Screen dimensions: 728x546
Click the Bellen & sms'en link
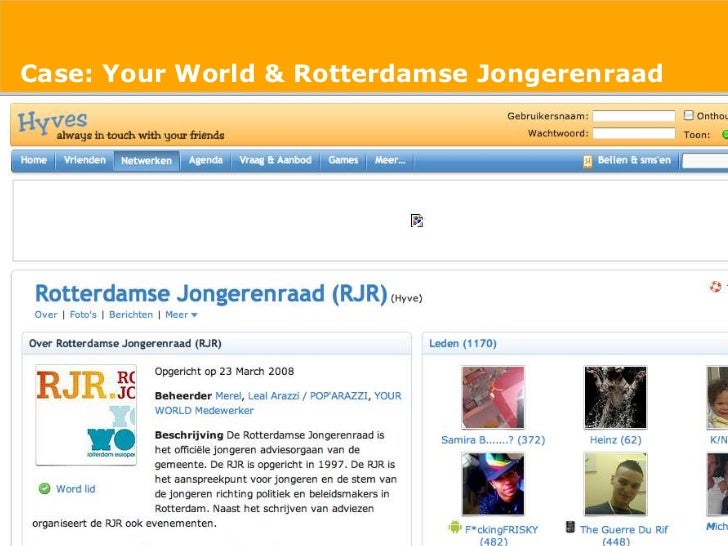(x=634, y=160)
